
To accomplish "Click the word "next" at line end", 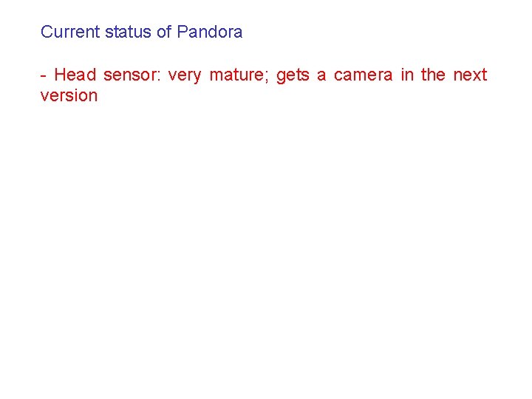I will click(470, 75).
